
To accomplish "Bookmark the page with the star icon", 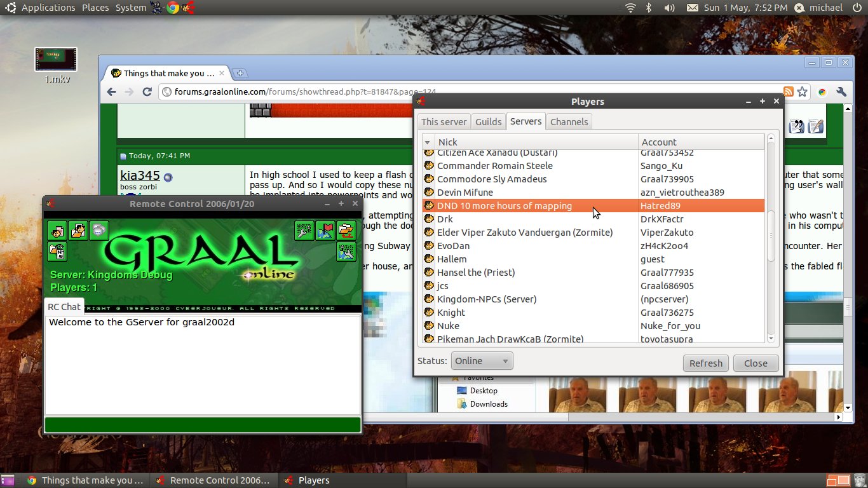I will [x=803, y=91].
